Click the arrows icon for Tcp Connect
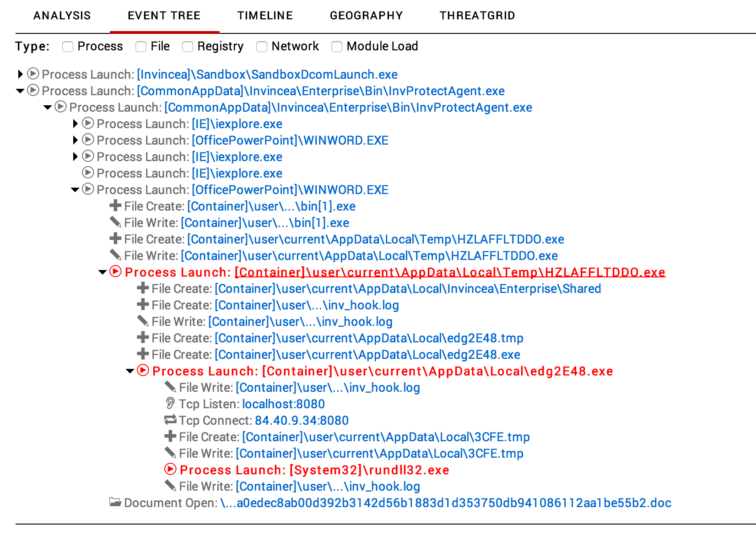The height and width of the screenshot is (541, 756). (x=170, y=420)
